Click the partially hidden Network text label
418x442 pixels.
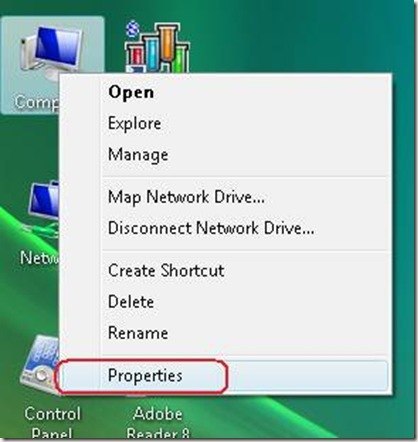39,258
